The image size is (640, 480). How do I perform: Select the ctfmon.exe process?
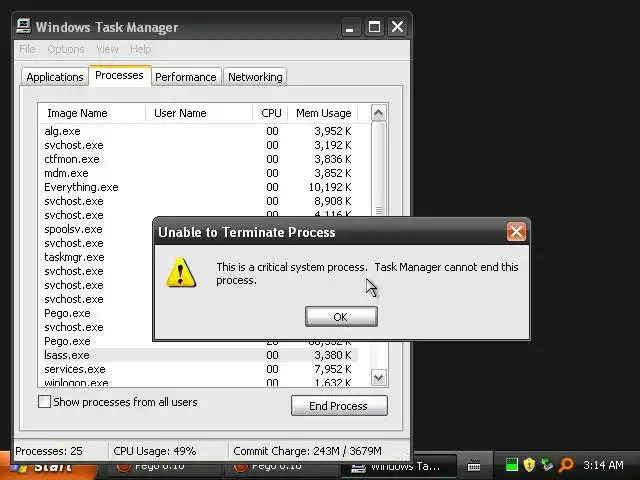(x=72, y=159)
